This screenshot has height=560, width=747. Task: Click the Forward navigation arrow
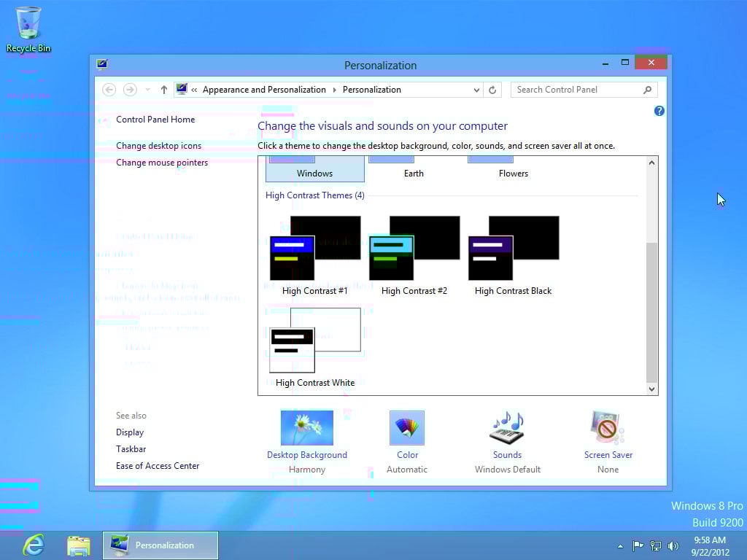(130, 90)
